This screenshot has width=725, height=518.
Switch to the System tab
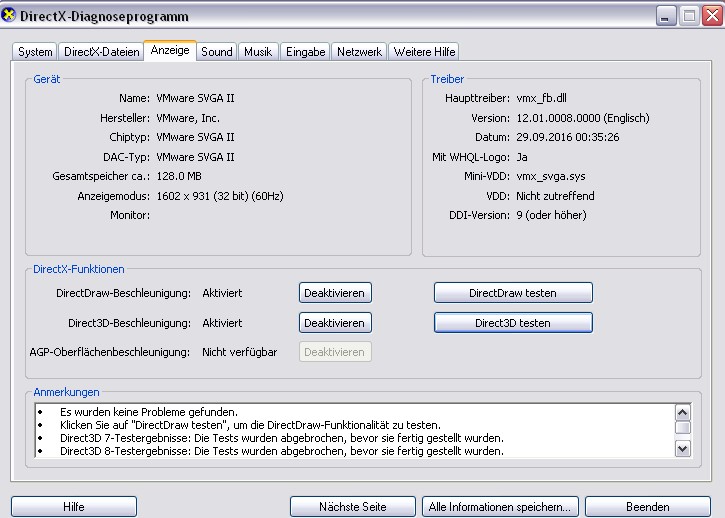point(35,51)
